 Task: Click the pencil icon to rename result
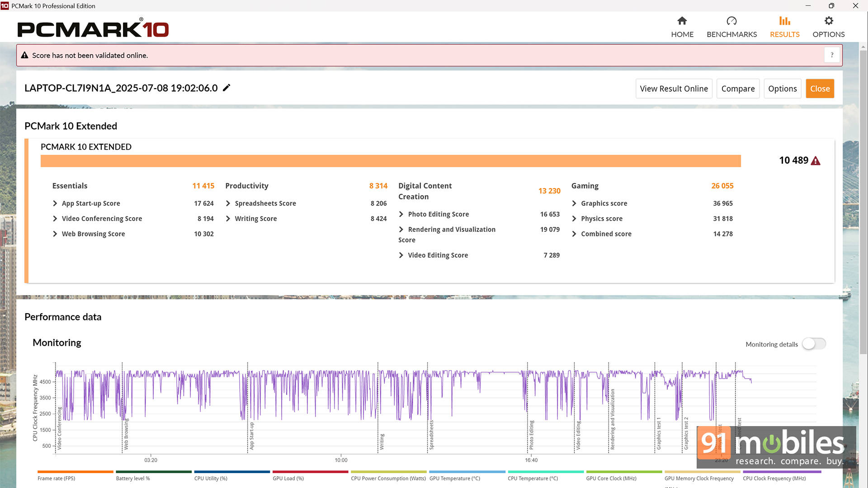[x=226, y=88]
